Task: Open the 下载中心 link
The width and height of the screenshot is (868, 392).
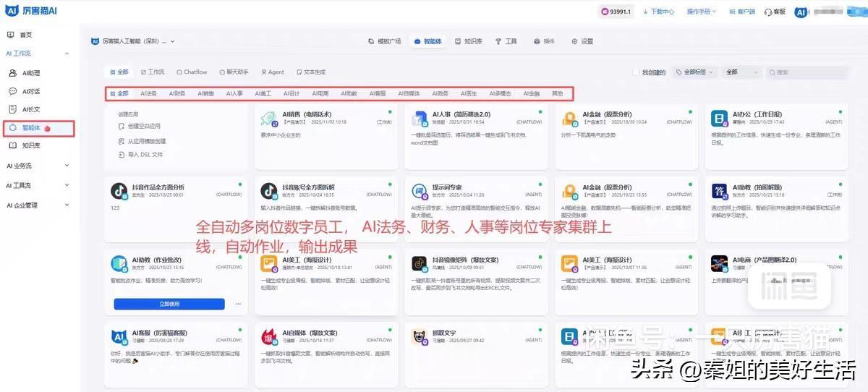Action: (x=659, y=12)
